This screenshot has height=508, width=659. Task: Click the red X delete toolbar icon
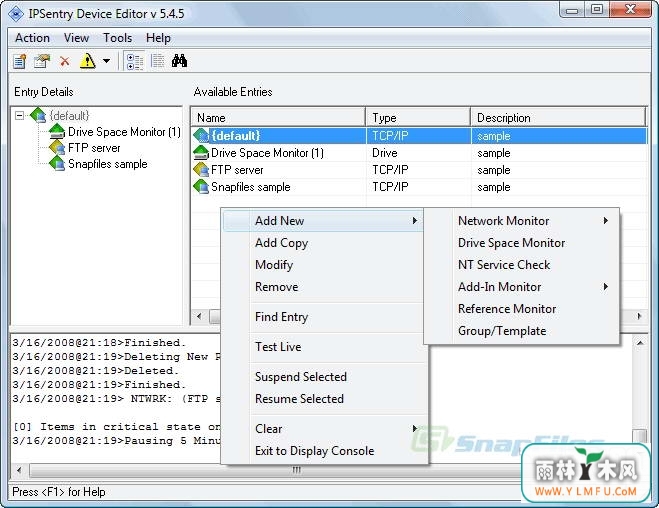tap(64, 61)
